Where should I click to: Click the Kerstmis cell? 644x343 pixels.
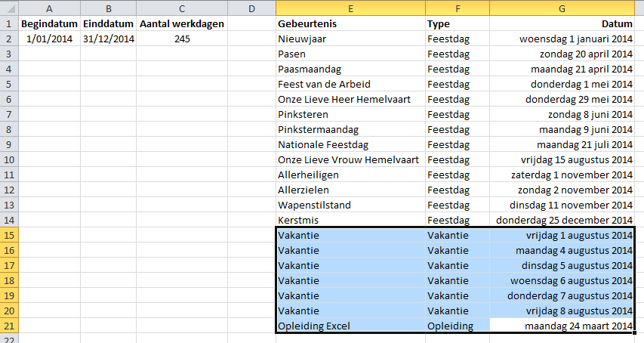pos(350,220)
